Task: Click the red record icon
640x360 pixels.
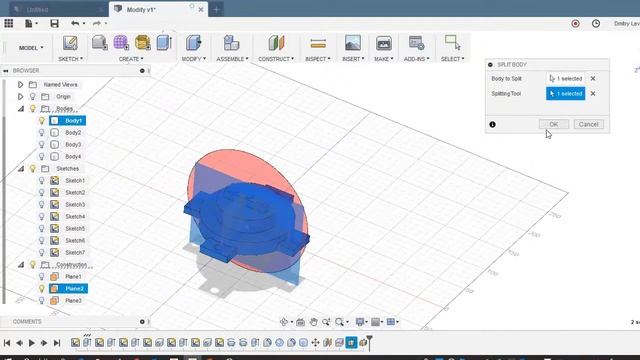Action: [576, 24]
